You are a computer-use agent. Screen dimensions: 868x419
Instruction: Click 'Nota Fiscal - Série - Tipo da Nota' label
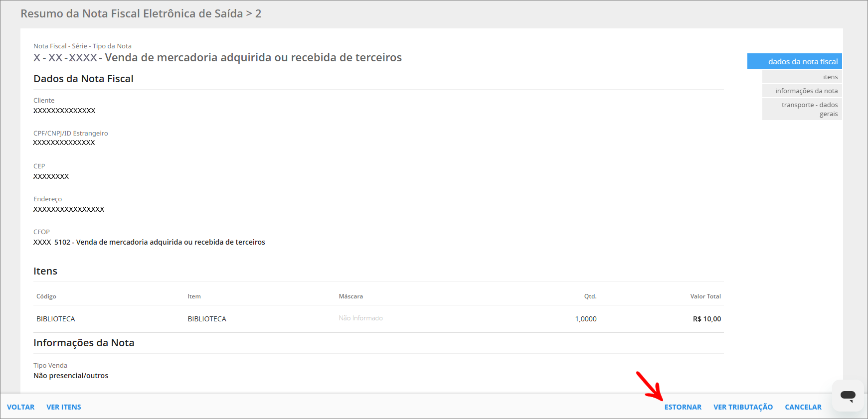click(82, 46)
